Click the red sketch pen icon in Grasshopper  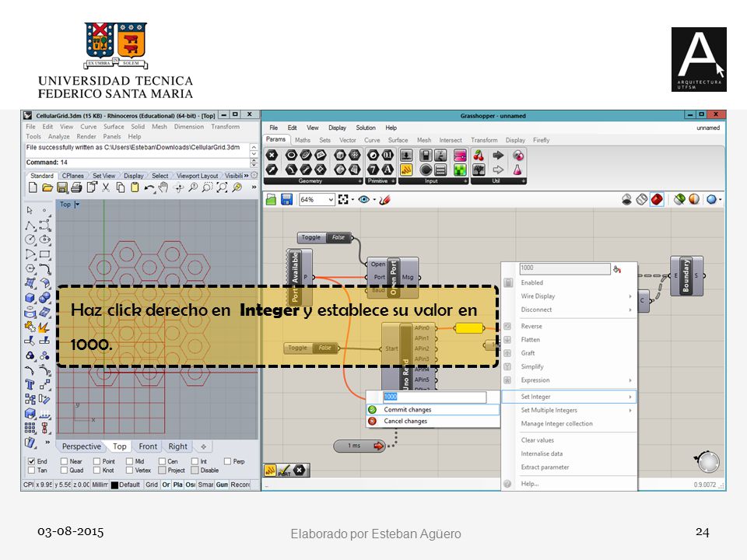pyautogui.click(x=384, y=200)
